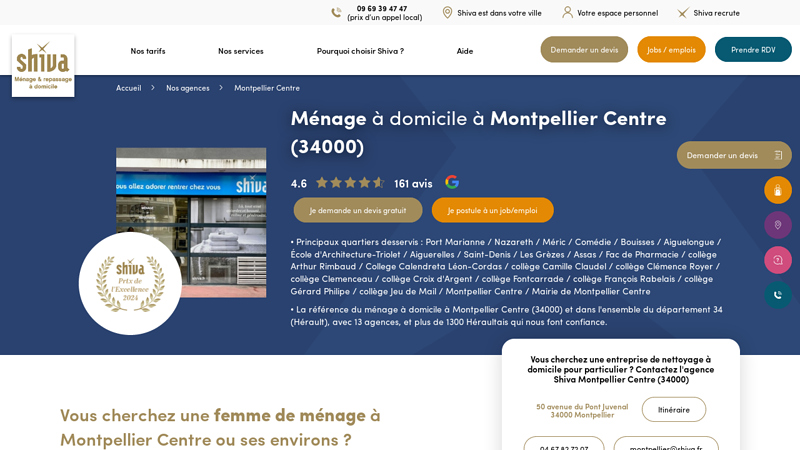Click the Shiva logo
The image size is (800, 450).
43,65
